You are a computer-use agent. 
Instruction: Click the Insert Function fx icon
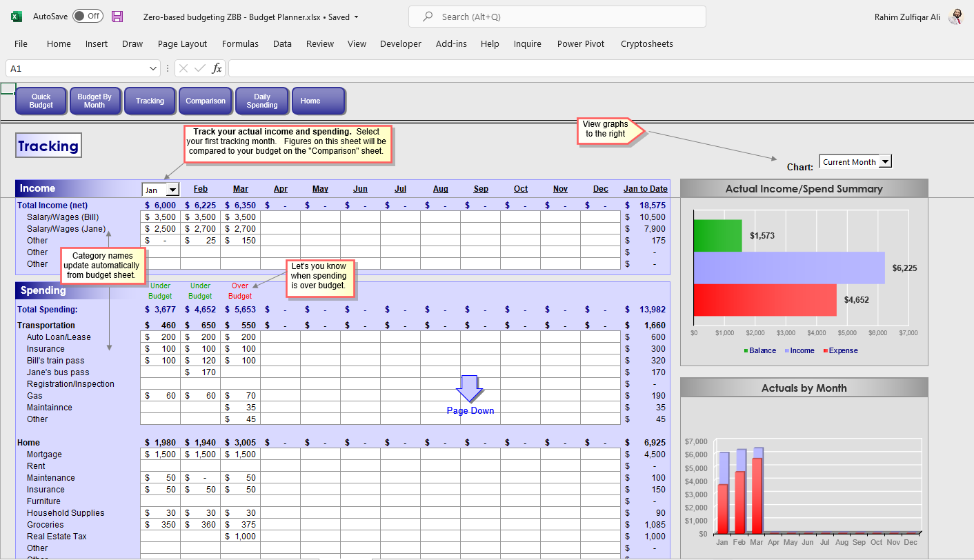[217, 68]
